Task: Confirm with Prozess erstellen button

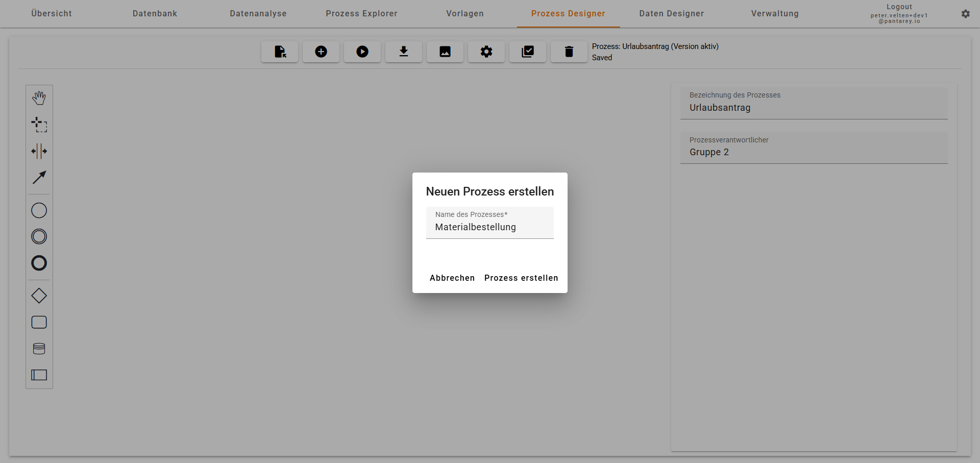Action: click(521, 278)
